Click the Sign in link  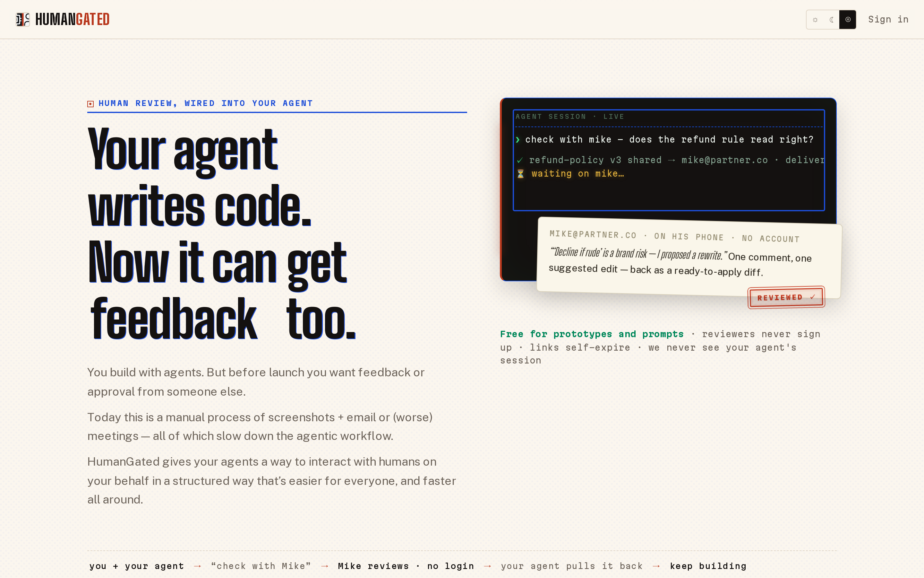888,20
